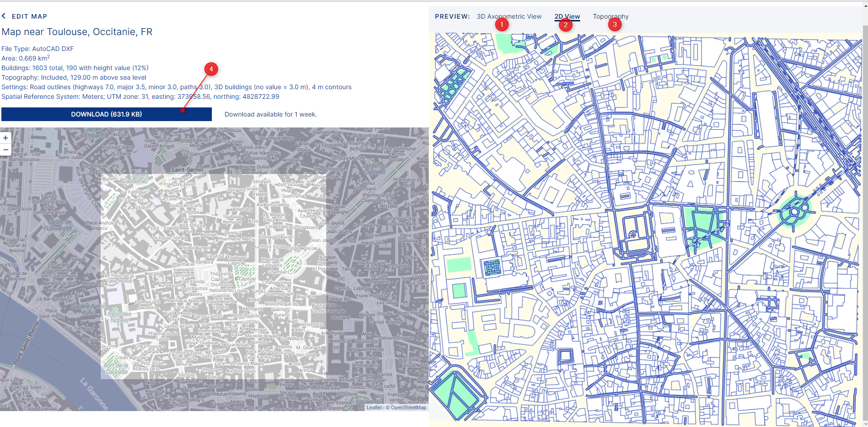868x427 pixels.
Task: Zoom in on the Leaflet map
Action: pyautogui.click(x=5, y=138)
